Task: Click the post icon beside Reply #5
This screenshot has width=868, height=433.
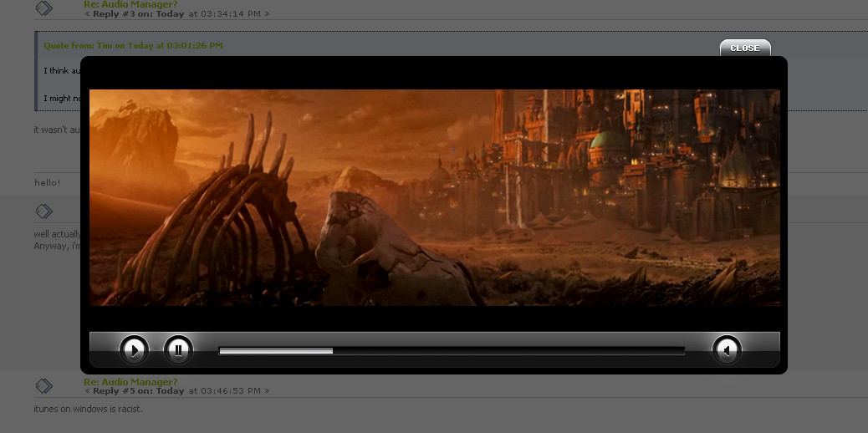Action: pyautogui.click(x=44, y=386)
